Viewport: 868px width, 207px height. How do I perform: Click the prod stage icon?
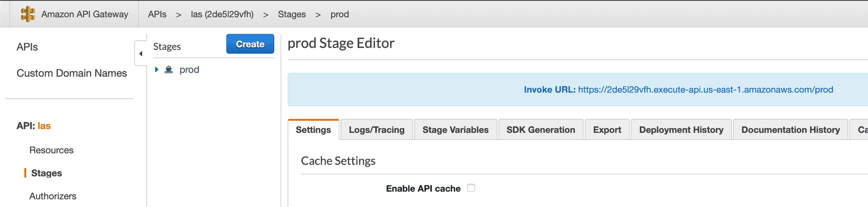coord(169,70)
